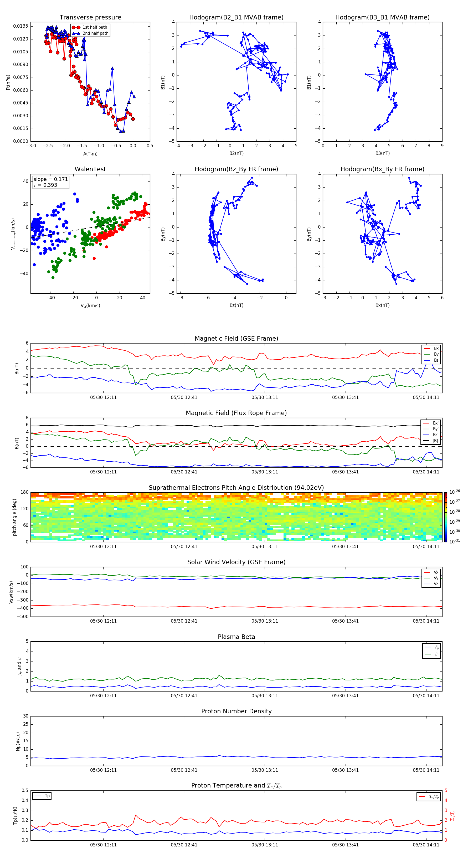Viewport: 473px width, 868px height.
Task: Click the Tp legend entry in temperature panel
Action: click(42, 796)
